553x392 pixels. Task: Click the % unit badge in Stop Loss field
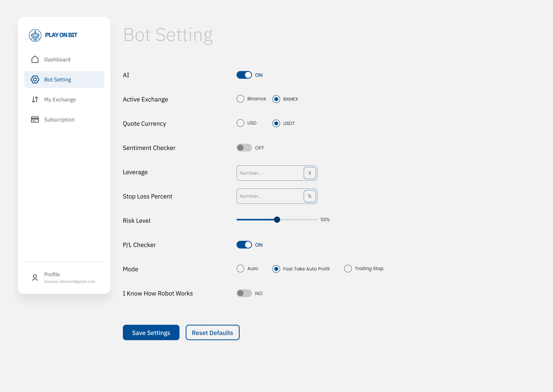pyautogui.click(x=310, y=196)
